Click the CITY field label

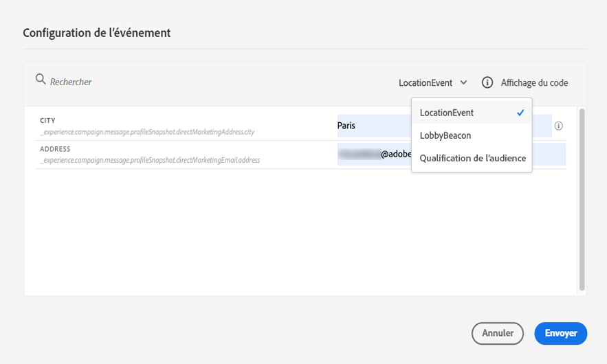click(x=47, y=121)
